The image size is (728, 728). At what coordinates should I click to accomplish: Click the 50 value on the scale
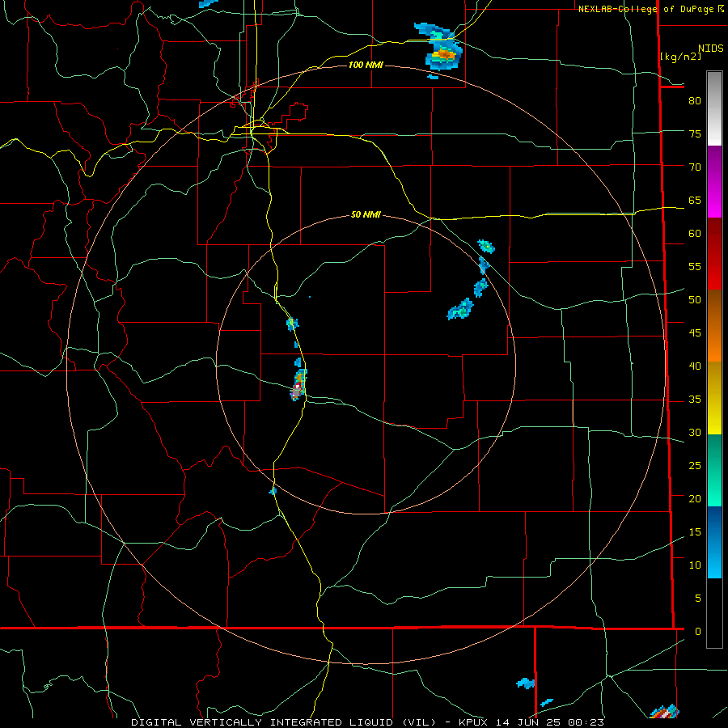point(695,299)
